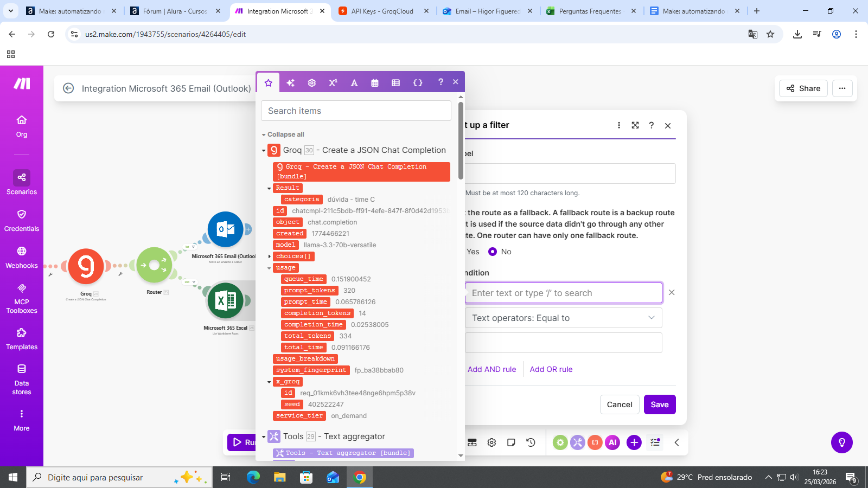This screenshot has height=488, width=868.
Task: Open the text functions A tab
Action: [x=354, y=83]
